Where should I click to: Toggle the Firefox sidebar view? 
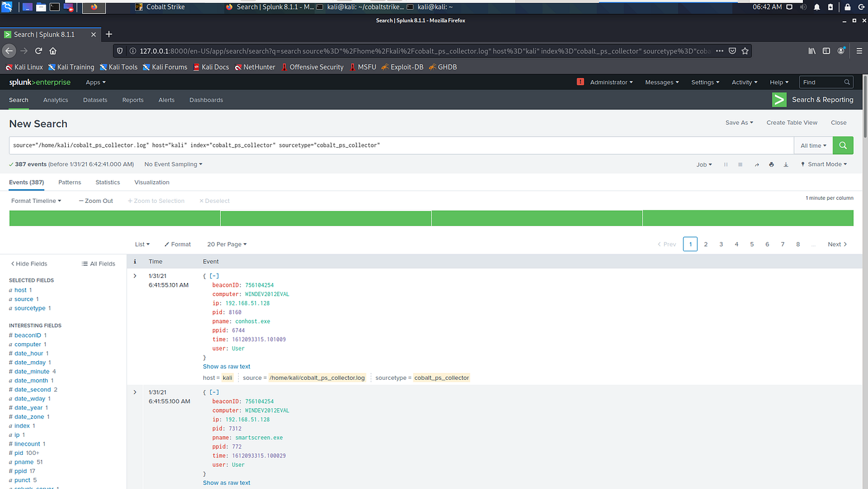point(826,51)
